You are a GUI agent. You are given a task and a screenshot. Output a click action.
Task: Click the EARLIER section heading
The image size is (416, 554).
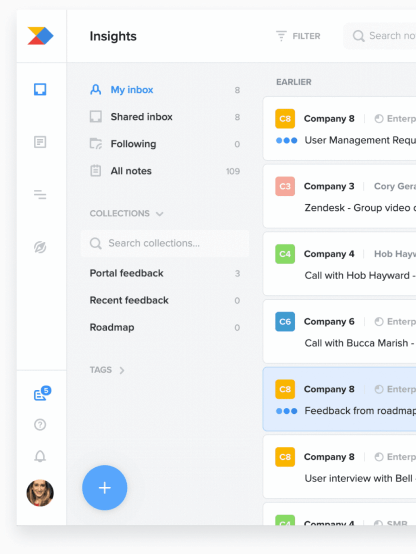294,82
